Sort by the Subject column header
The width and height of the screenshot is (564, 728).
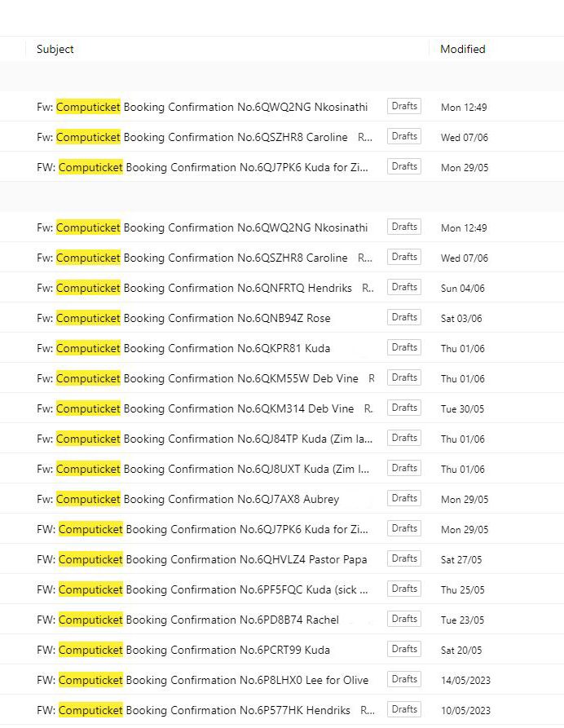55,49
